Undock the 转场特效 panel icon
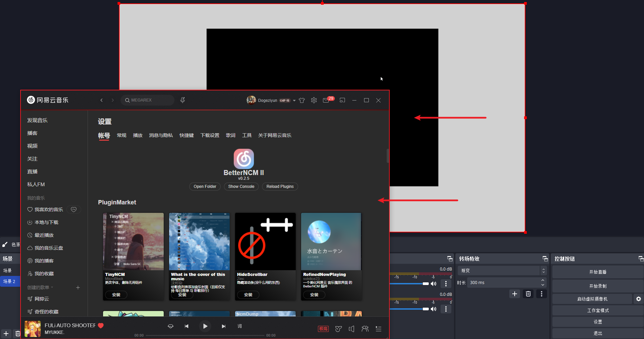Viewport: 644px width, 339px height. click(545, 259)
